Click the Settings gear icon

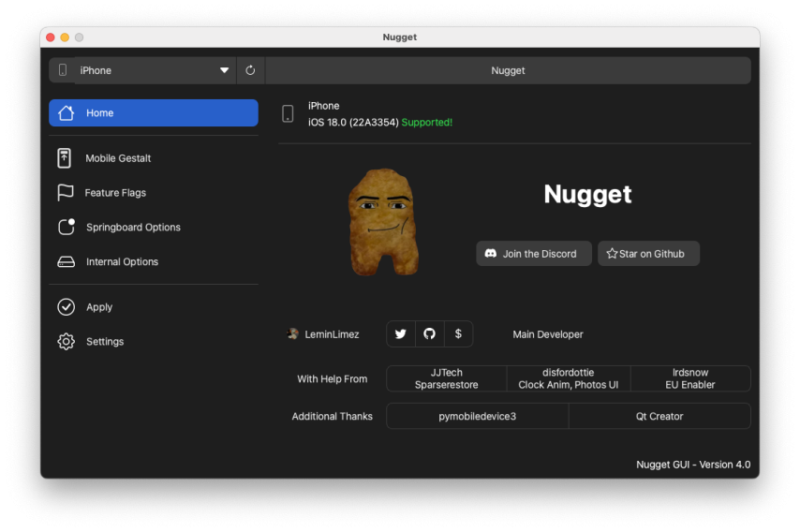[66, 341]
